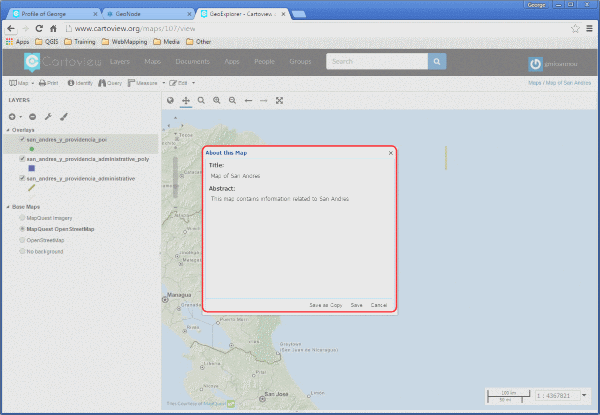Bookmark page with star icon
This screenshot has height=415, width=600.
click(575, 29)
